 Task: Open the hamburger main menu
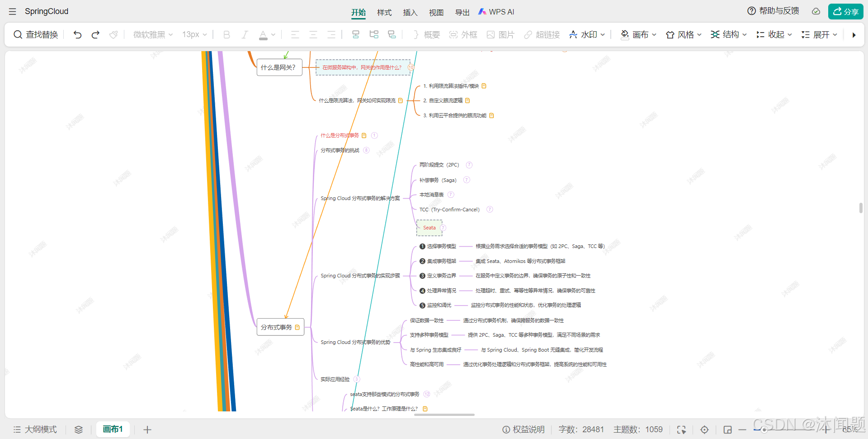pyautogui.click(x=12, y=12)
